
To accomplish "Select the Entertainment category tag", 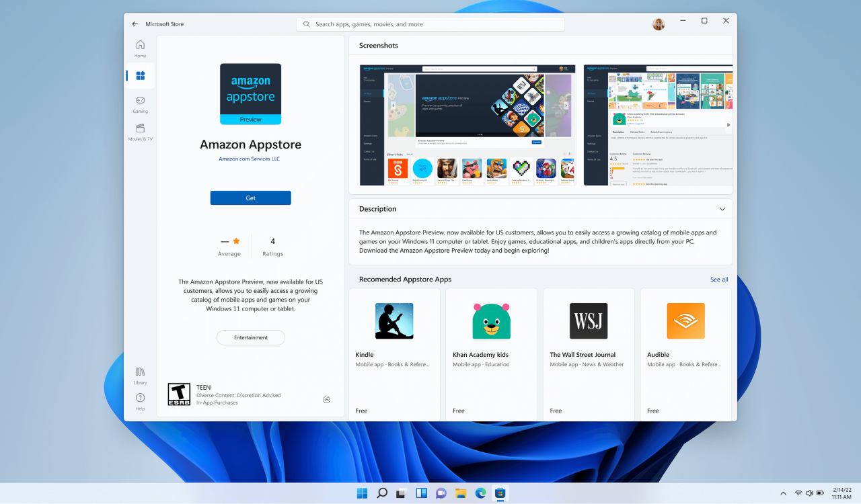I will coord(250,337).
